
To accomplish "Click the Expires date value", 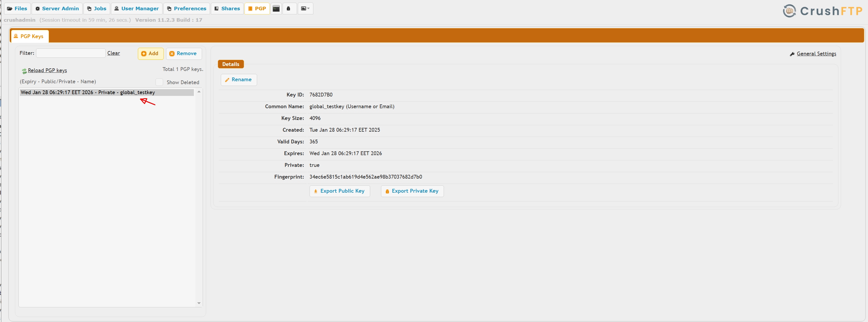I will pos(345,153).
